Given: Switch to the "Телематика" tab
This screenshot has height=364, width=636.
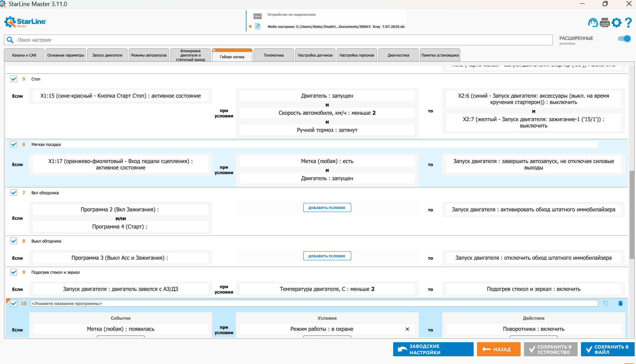Looking at the screenshot, I should 273,55.
